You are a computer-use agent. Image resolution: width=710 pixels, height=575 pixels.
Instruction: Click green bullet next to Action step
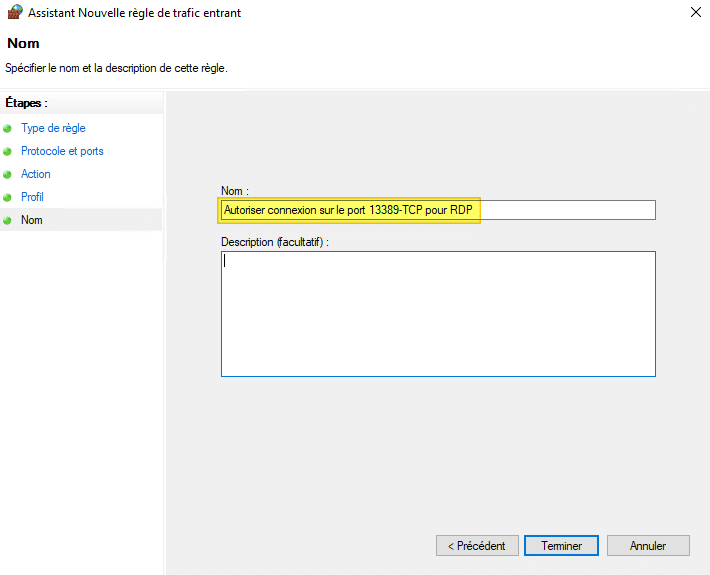tap(8, 175)
